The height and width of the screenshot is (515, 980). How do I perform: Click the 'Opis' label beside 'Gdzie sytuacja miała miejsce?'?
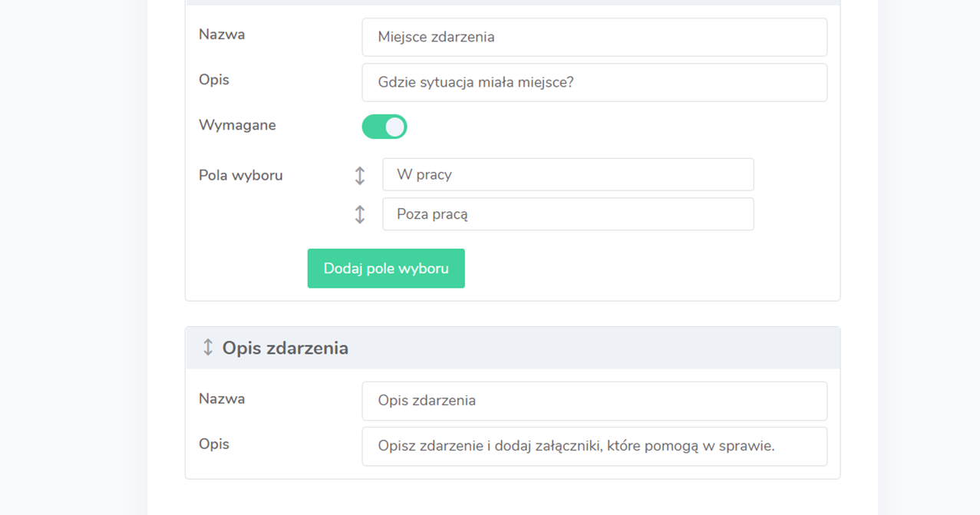click(x=214, y=80)
